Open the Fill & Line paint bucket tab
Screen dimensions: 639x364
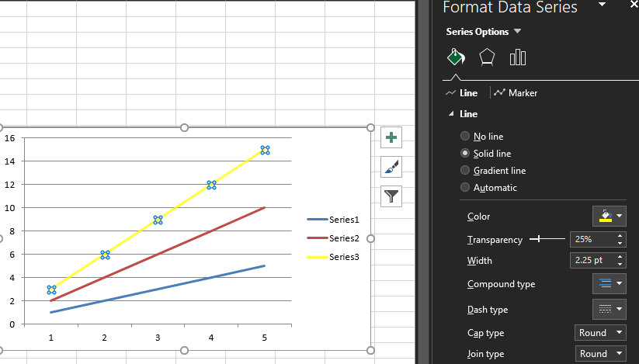pos(456,57)
